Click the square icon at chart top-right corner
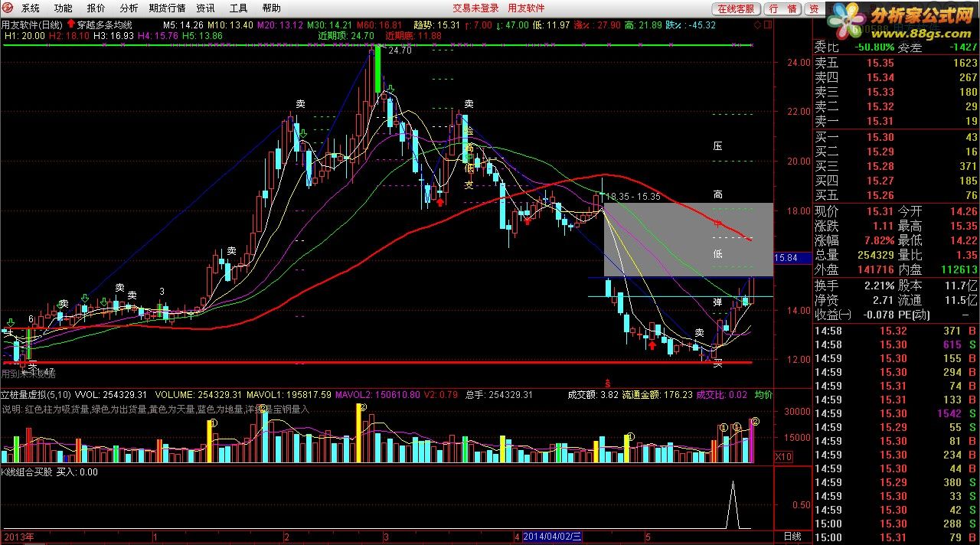980x545 pixels. click(768, 24)
